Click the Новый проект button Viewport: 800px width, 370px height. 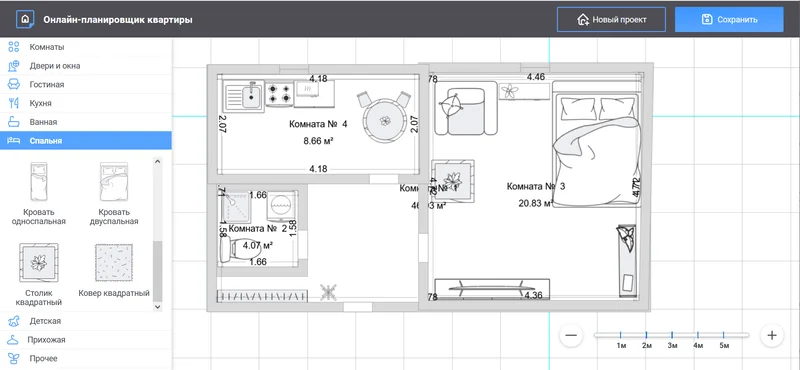tap(611, 20)
